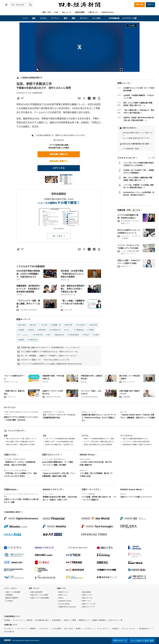Click 有料会員に登録する button

click(x=59, y=154)
